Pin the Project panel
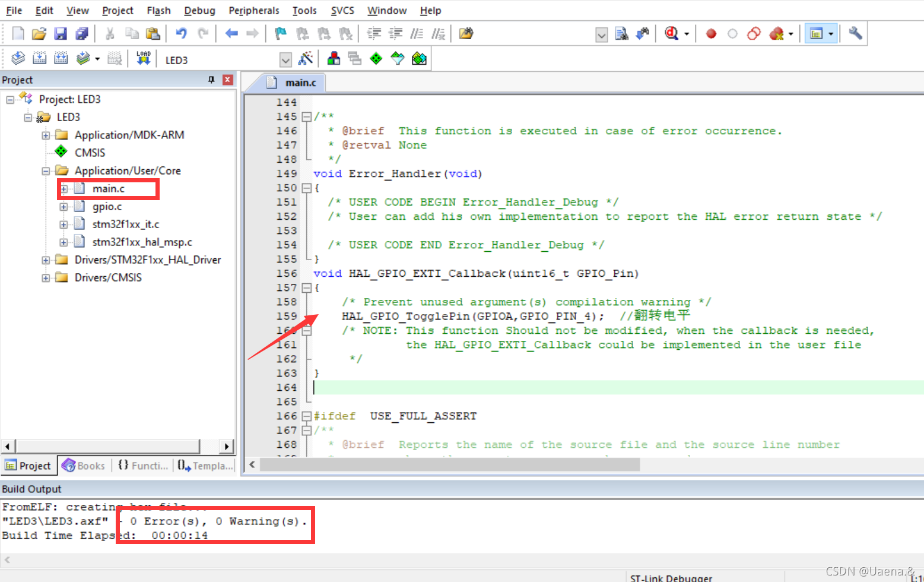The width and height of the screenshot is (924, 582). (211, 80)
